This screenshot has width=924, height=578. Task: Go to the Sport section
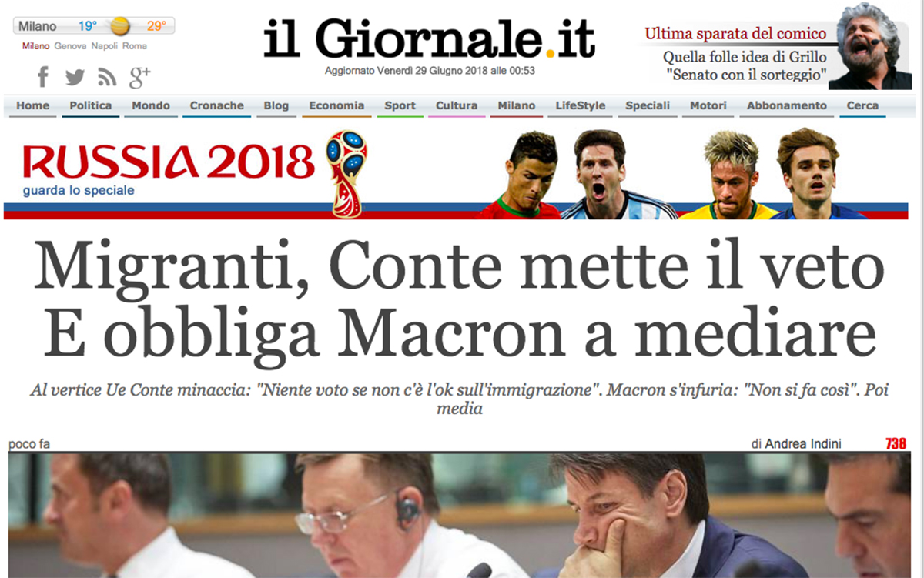pyautogui.click(x=400, y=106)
